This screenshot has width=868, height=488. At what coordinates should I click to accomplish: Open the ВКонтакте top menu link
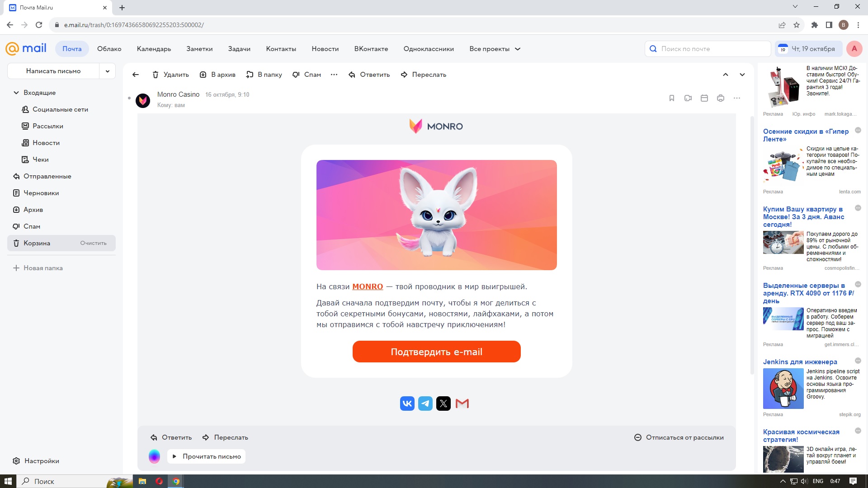[371, 49]
